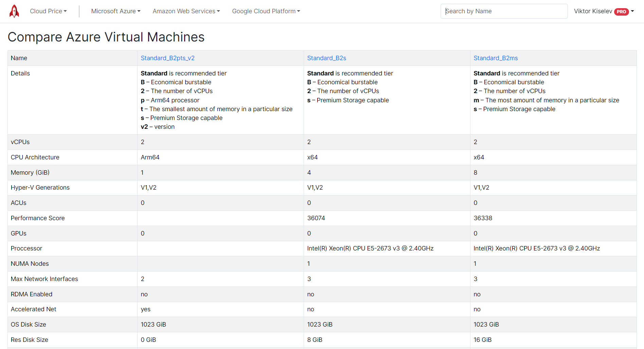Click the Proccessor row label

[x=26, y=248]
